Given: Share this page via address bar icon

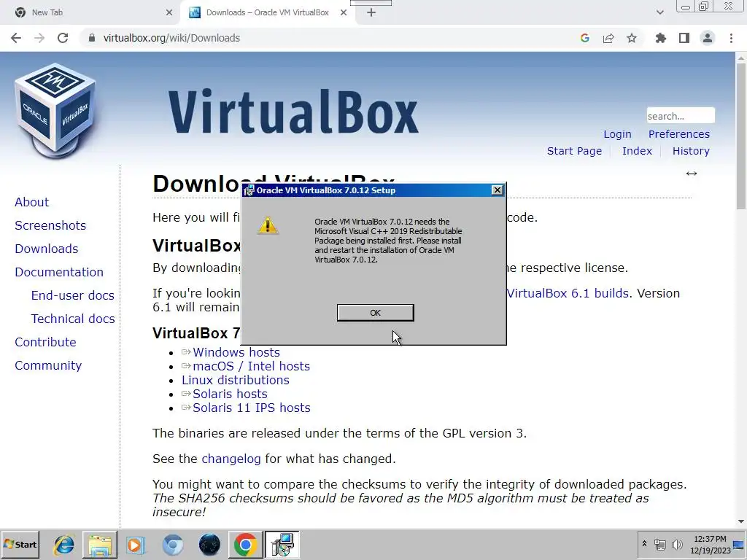Looking at the screenshot, I should (608, 38).
